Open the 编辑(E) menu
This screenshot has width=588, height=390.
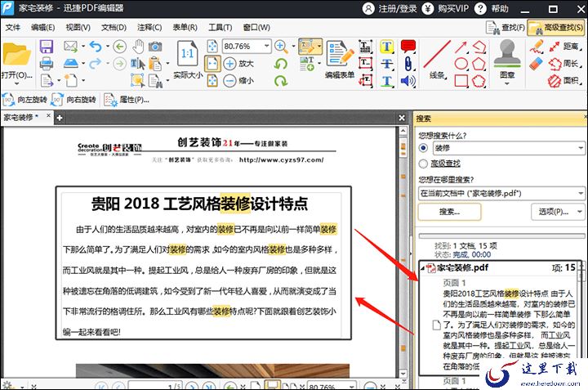42,28
